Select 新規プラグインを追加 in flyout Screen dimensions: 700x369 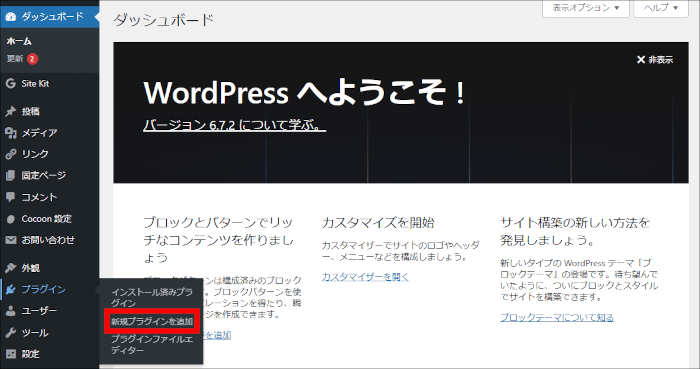tap(152, 321)
